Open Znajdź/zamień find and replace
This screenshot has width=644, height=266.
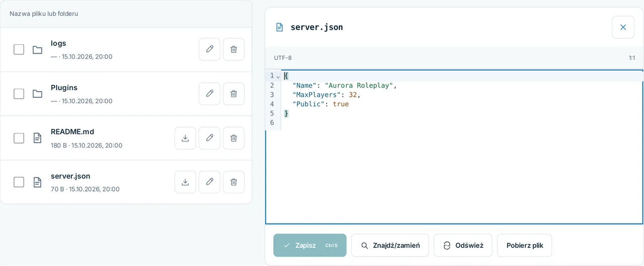point(390,245)
